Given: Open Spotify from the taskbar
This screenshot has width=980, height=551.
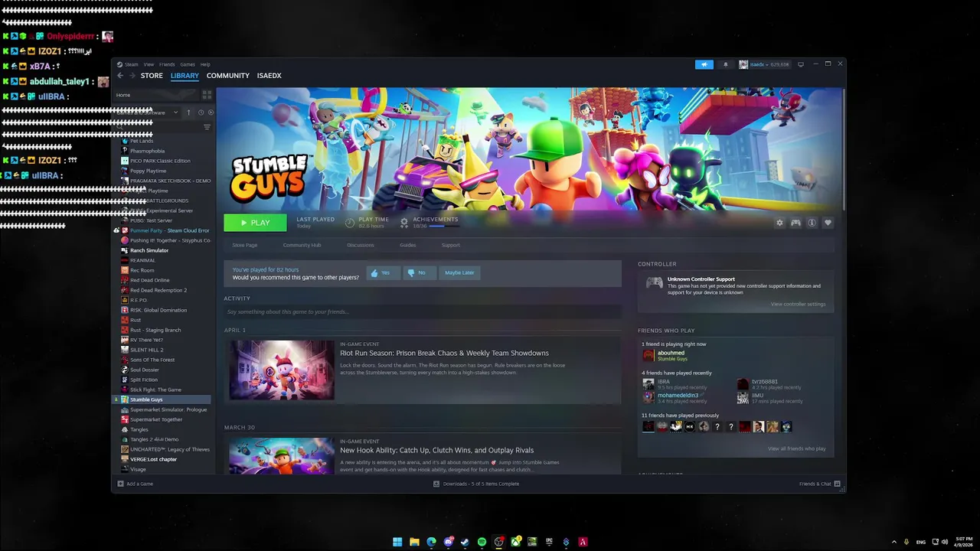Looking at the screenshot, I should click(x=482, y=542).
